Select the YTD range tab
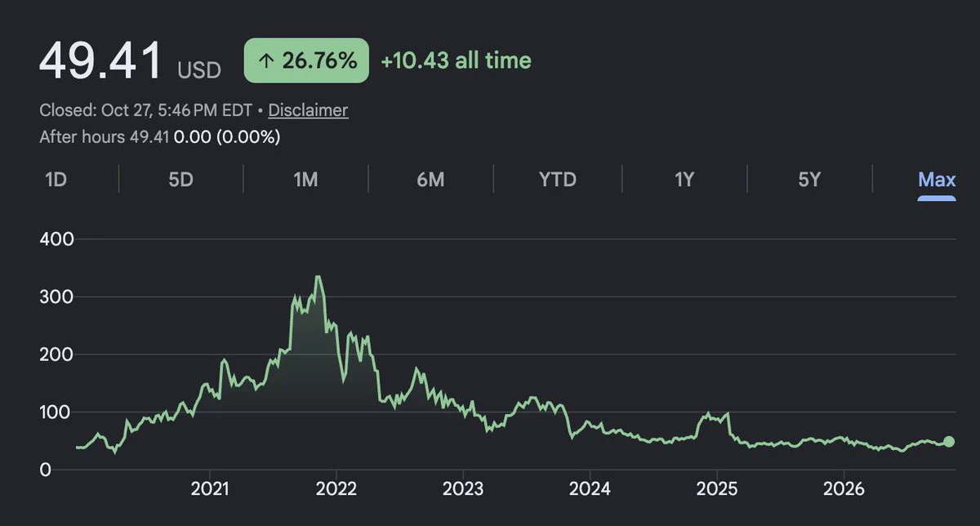980x526 pixels. (x=558, y=180)
